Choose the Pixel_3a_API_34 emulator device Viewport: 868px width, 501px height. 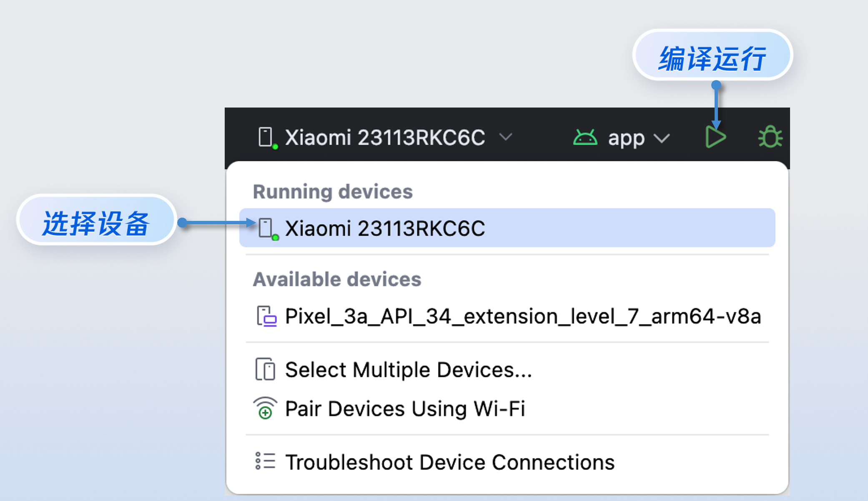tap(523, 316)
